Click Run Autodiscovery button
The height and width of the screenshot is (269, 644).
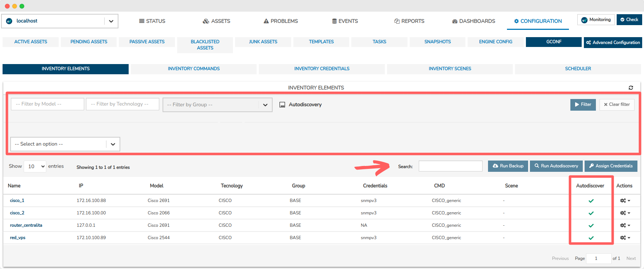556,166
